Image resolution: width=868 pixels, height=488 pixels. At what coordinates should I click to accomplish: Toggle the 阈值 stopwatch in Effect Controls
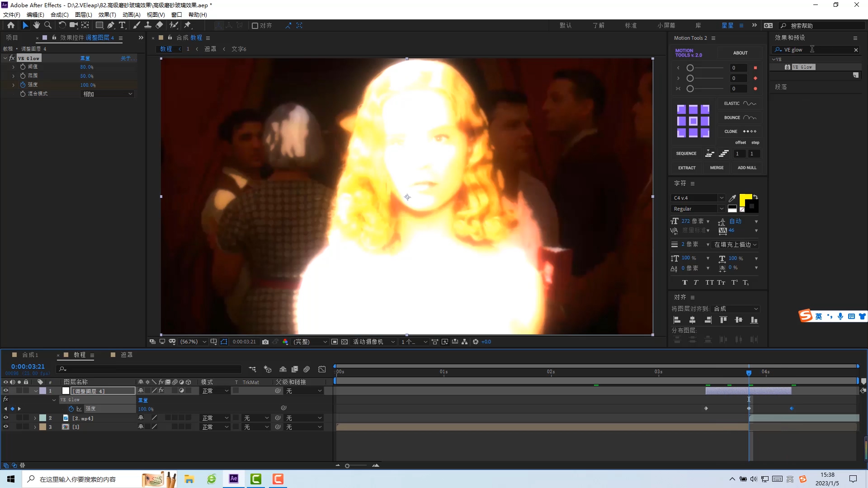tap(23, 66)
